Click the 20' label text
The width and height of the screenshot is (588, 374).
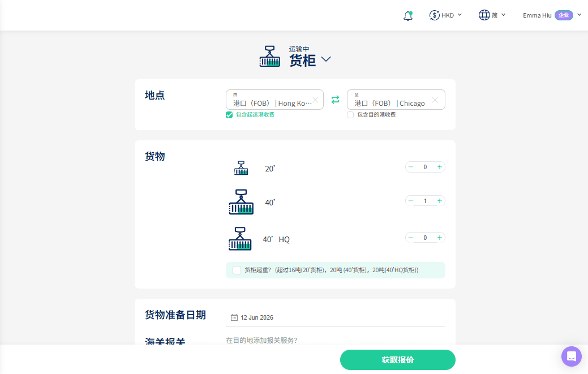(270, 169)
